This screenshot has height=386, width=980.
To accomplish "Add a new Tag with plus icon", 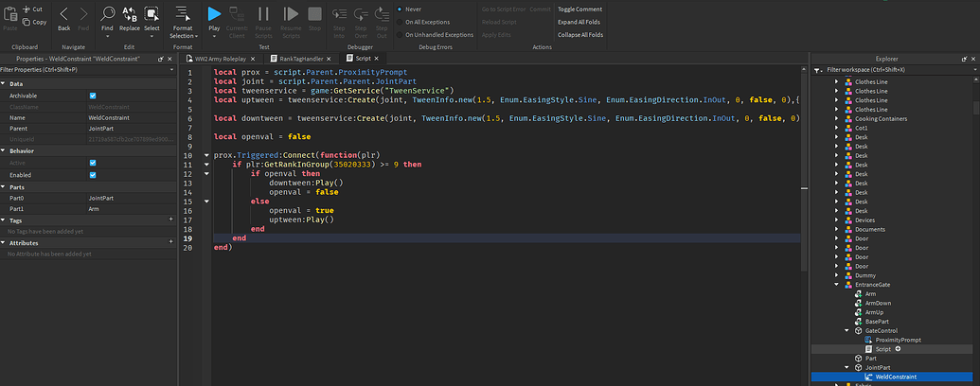I will [171, 219].
